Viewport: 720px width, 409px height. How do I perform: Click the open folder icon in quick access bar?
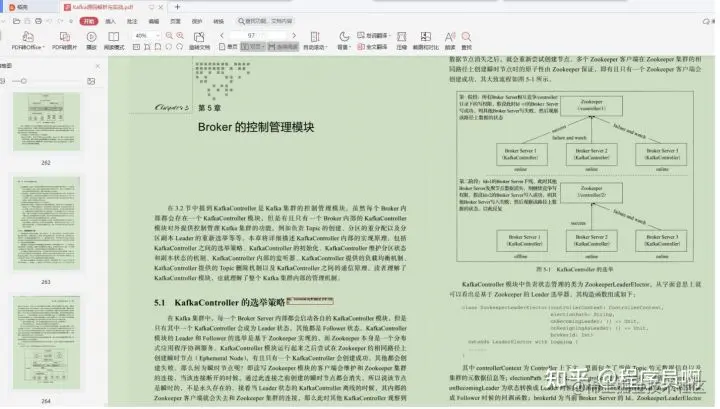coord(17,21)
